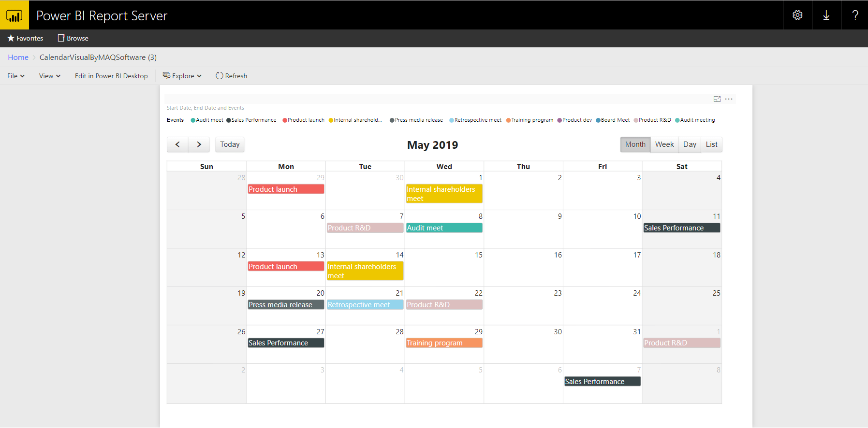Click day number 23 in the calendar
The image size is (868, 428).
pyautogui.click(x=558, y=293)
